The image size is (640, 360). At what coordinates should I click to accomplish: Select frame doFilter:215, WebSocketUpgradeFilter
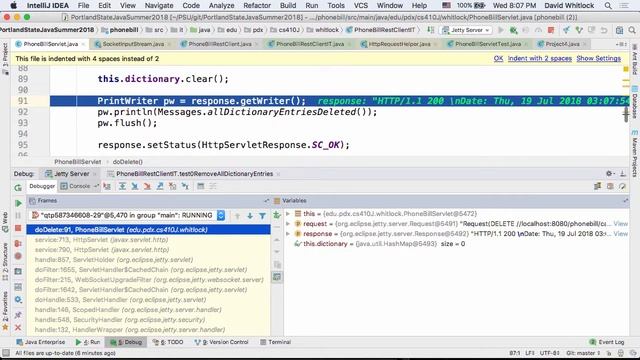pyautogui.click(x=149, y=280)
